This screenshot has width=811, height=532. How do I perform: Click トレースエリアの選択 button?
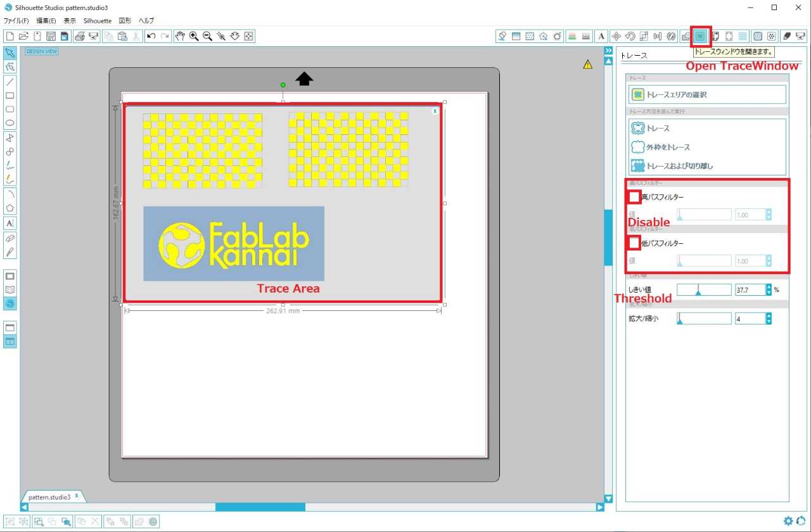pyautogui.click(x=707, y=94)
